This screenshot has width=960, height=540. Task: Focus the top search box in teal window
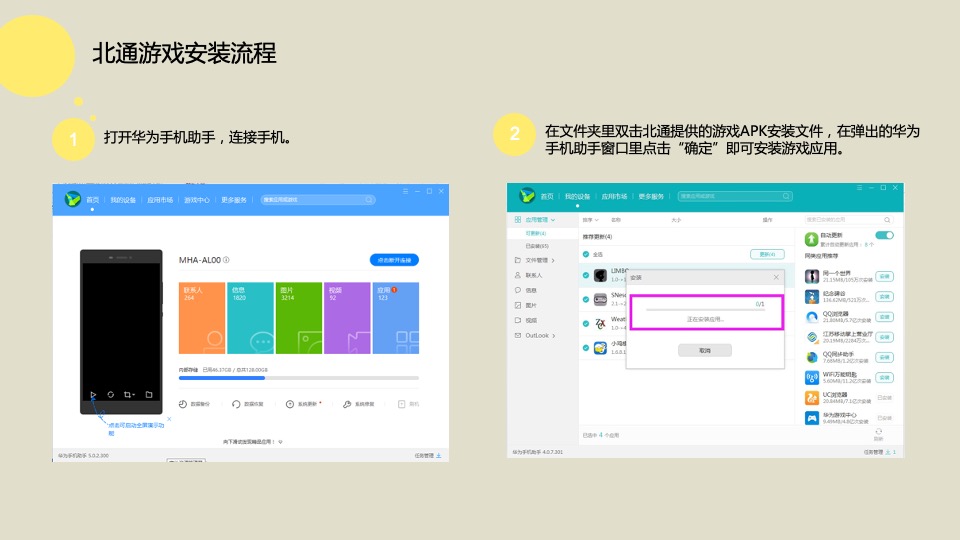point(735,196)
